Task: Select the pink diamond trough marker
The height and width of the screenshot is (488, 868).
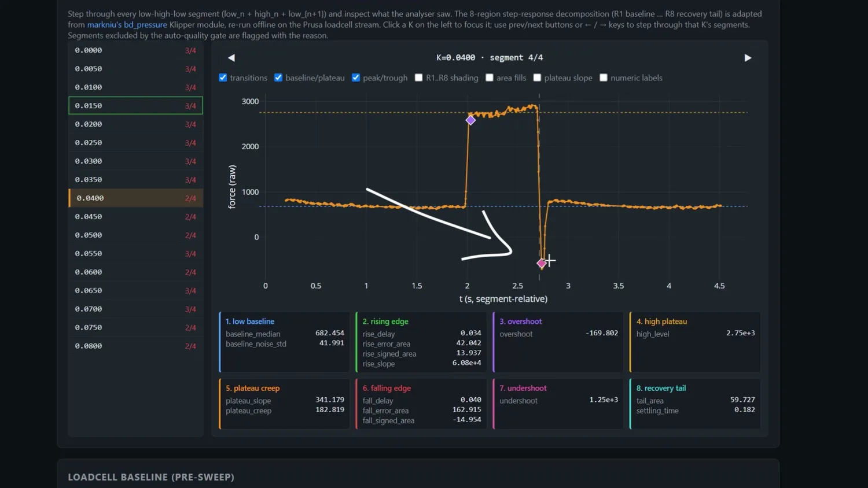Action: pyautogui.click(x=542, y=263)
